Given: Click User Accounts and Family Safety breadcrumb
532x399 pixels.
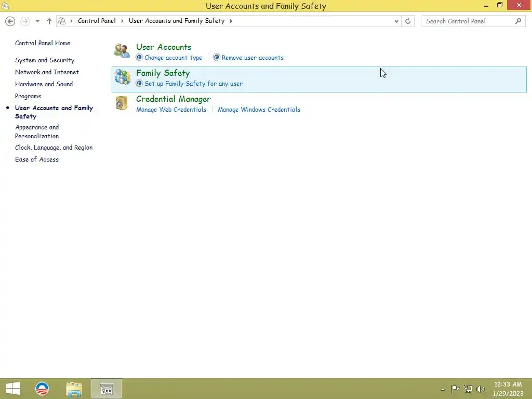Looking at the screenshot, I should (x=177, y=21).
